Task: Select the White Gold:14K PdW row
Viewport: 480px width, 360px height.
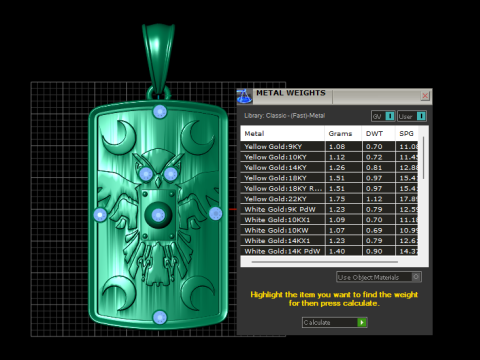Action: pyautogui.click(x=329, y=251)
